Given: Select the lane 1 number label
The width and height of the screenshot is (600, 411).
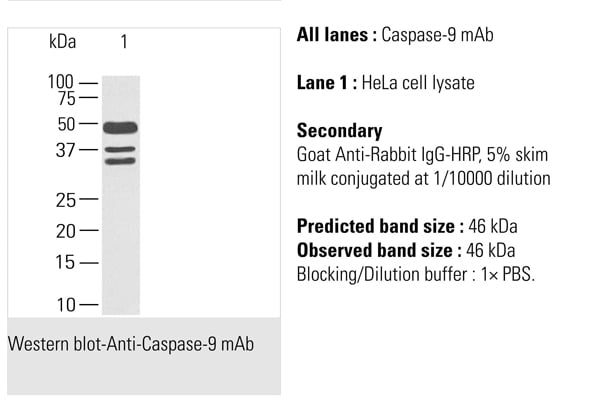Looking at the screenshot, I should tap(124, 42).
